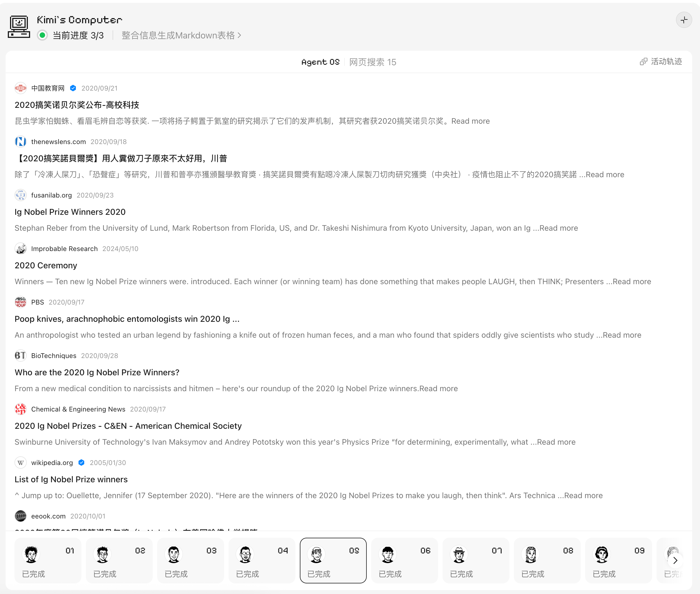Screen dimensions: 700x594
Task: Click the Wikipedia W favicon
Action: coord(21,463)
